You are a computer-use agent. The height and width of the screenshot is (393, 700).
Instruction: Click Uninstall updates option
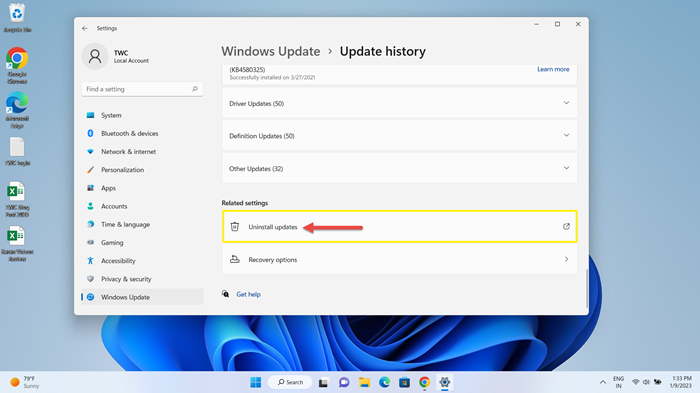pyautogui.click(x=400, y=226)
